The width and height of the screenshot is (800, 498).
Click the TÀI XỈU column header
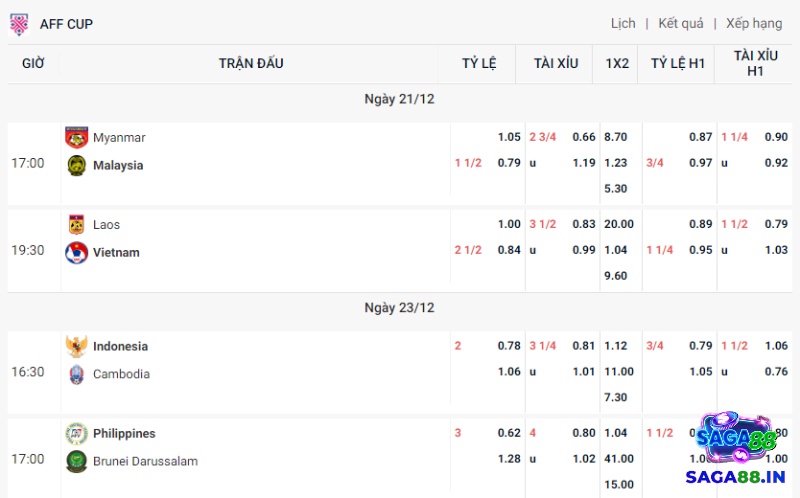pos(556,63)
